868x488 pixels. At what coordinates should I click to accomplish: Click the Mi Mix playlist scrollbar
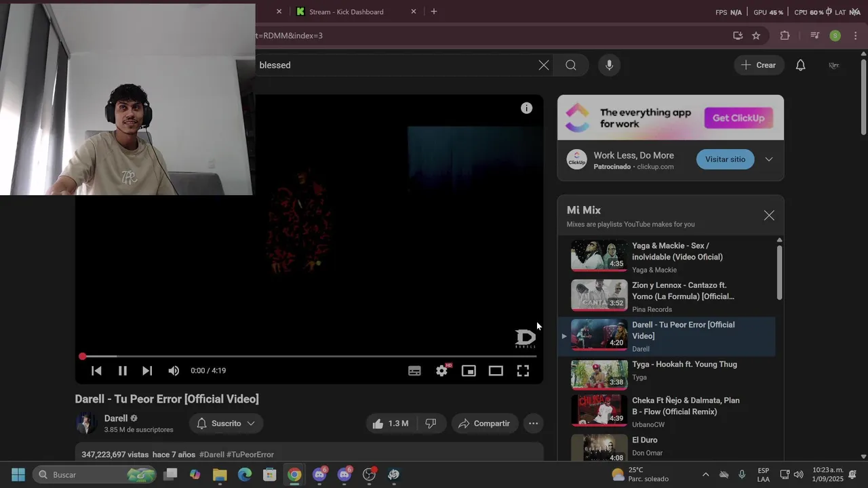(x=779, y=271)
